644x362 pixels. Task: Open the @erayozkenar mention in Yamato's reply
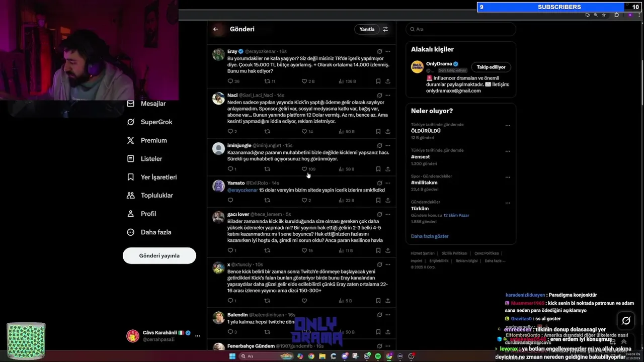(x=243, y=190)
